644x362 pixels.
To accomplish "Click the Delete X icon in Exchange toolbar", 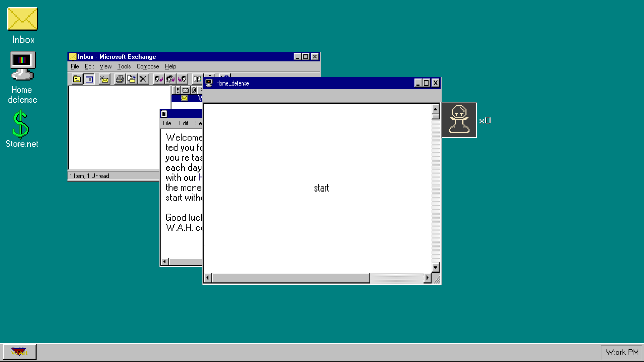I will coord(143,79).
